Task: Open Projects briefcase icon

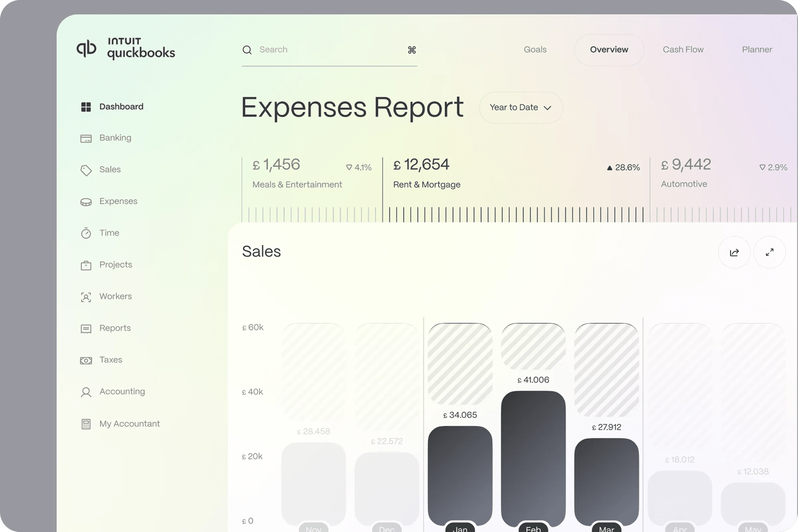Action: [x=86, y=265]
